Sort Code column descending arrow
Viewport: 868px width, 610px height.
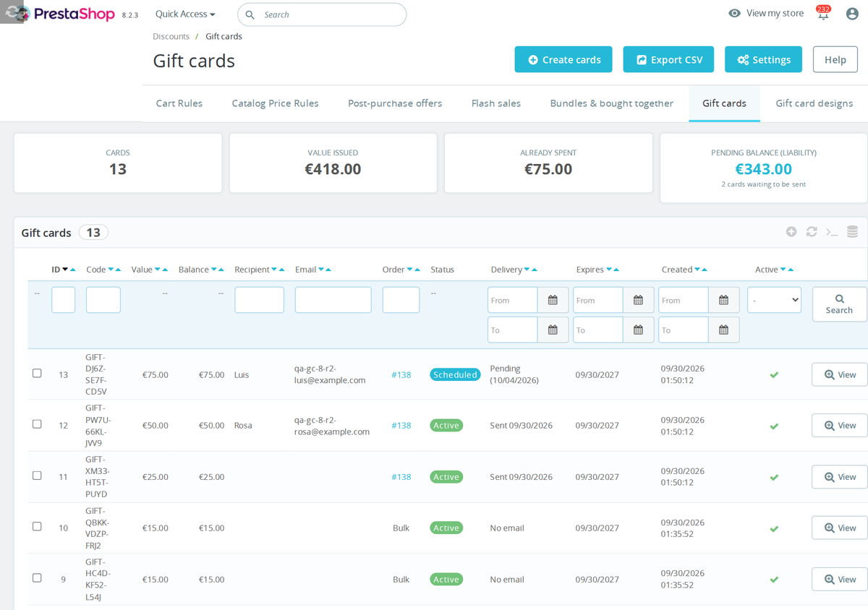[111, 270]
